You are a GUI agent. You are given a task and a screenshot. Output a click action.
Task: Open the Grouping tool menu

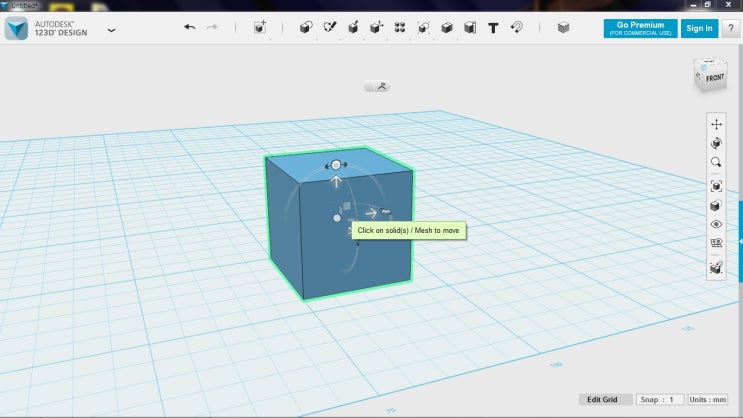pyautogui.click(x=423, y=27)
